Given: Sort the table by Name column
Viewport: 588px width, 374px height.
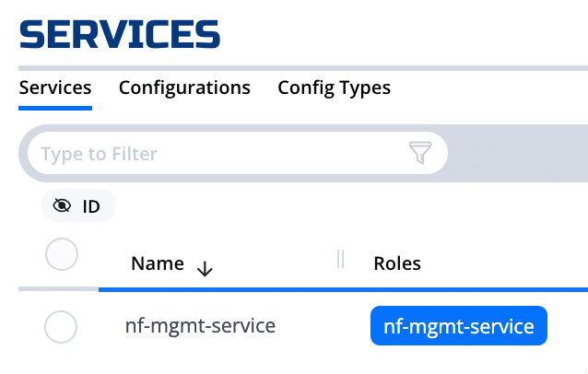Looking at the screenshot, I should (158, 263).
